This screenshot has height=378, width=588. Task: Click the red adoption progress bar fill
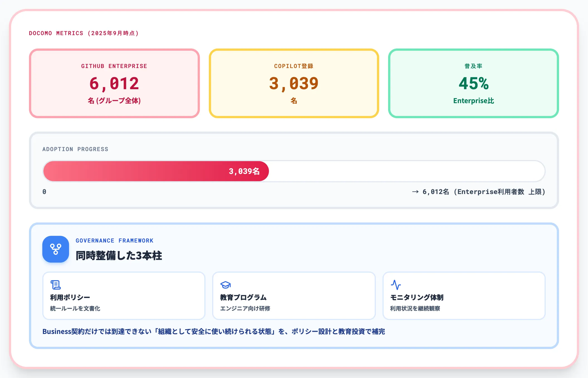[156, 171]
